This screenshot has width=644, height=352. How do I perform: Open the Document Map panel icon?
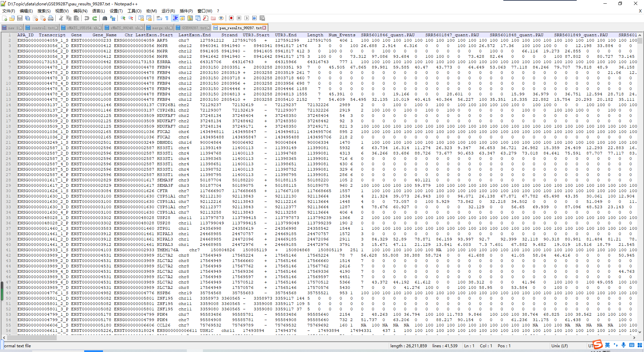tap(190, 18)
